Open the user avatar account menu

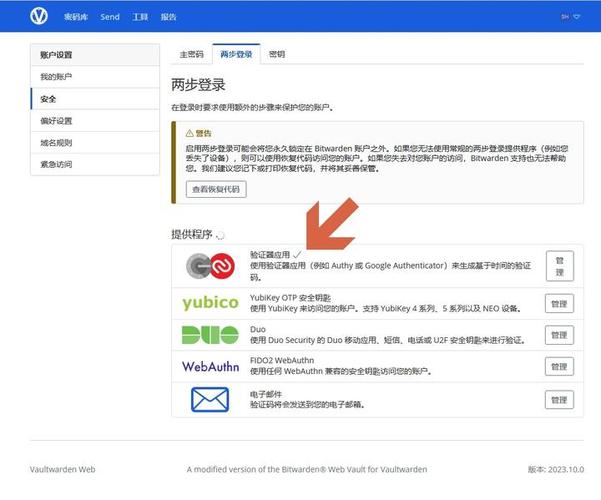569,17
